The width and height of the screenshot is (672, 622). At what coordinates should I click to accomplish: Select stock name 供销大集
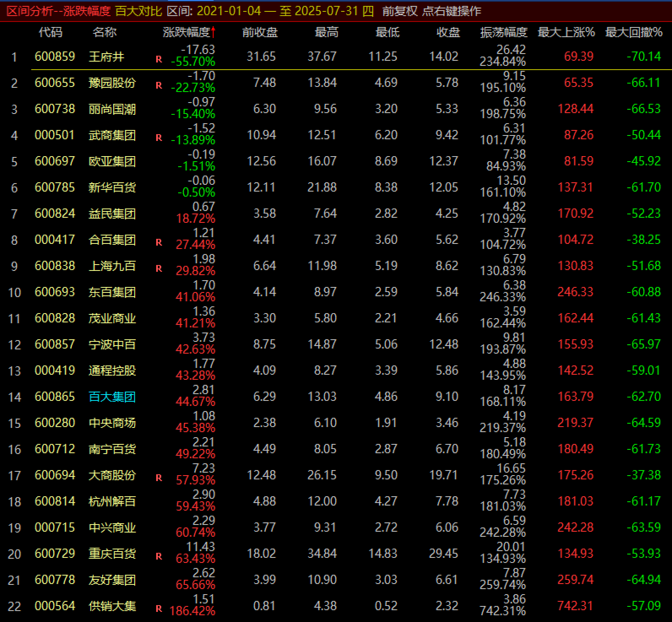(112, 606)
